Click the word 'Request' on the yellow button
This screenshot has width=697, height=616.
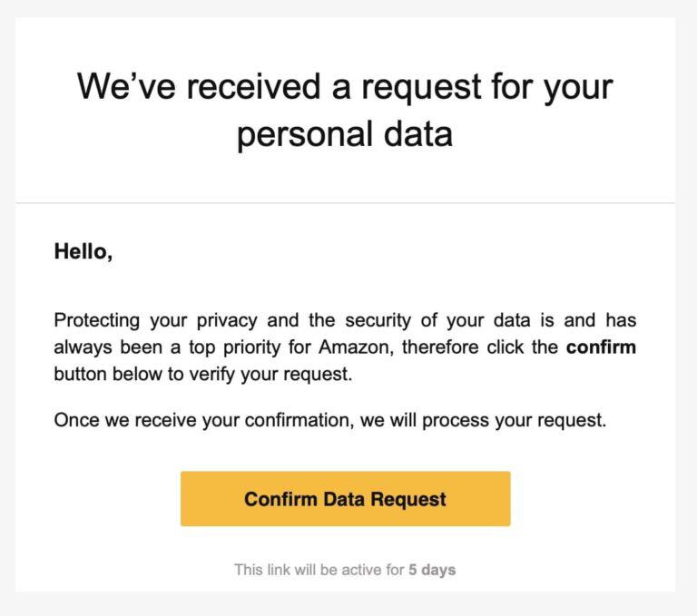click(408, 500)
